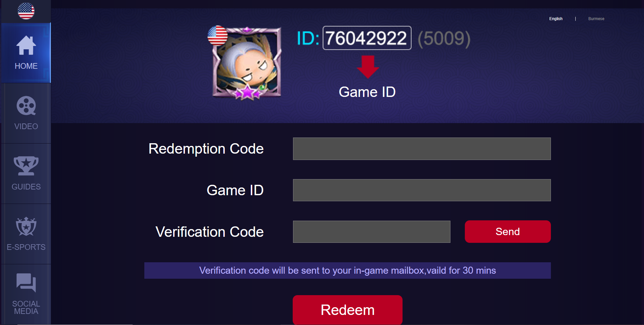Focus the Game ID input field
This screenshot has width=644, height=325.
[422, 190]
